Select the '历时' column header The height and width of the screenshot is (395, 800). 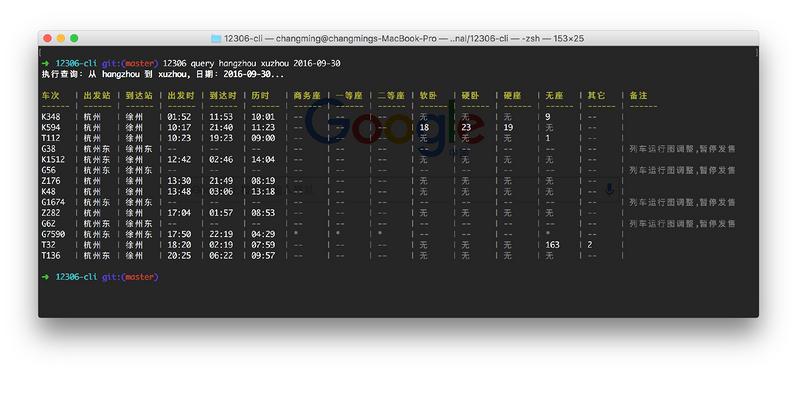point(260,95)
